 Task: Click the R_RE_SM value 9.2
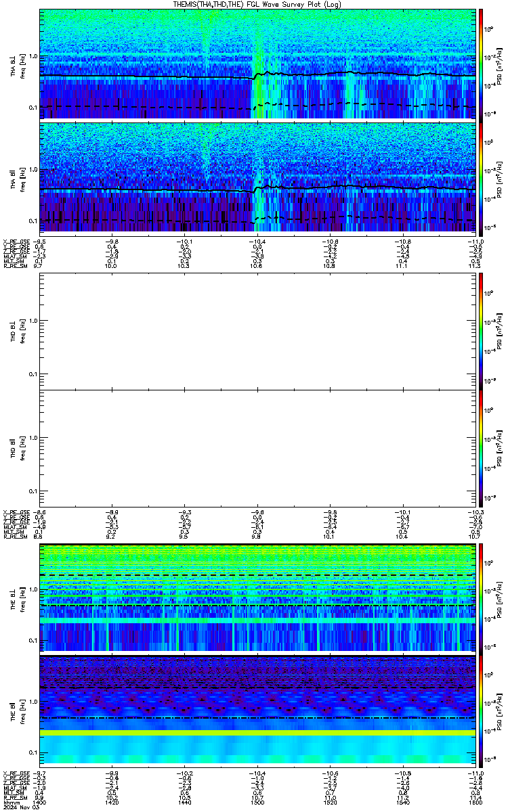112,536
